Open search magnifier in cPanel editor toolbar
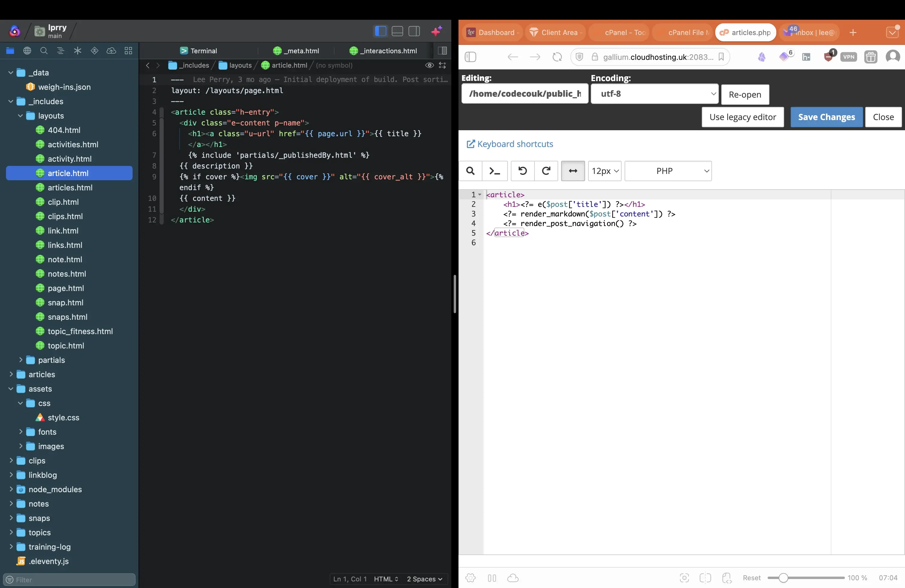The height and width of the screenshot is (588, 905). [470, 171]
